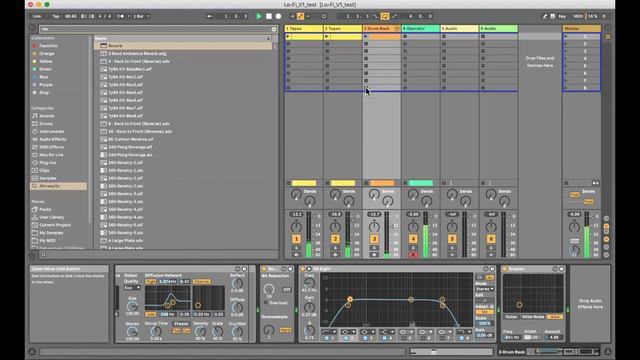
Task: Click the Session Record circle icon
Action: tap(324, 16)
